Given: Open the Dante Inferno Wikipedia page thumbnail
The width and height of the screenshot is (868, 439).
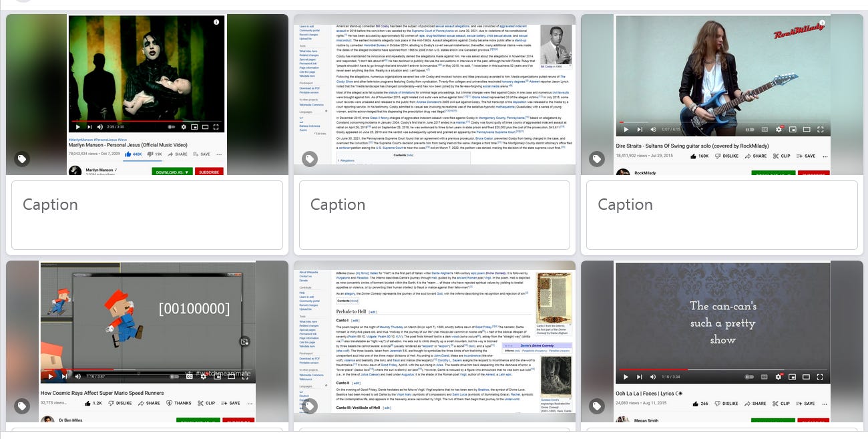Looking at the screenshot, I should (435, 341).
